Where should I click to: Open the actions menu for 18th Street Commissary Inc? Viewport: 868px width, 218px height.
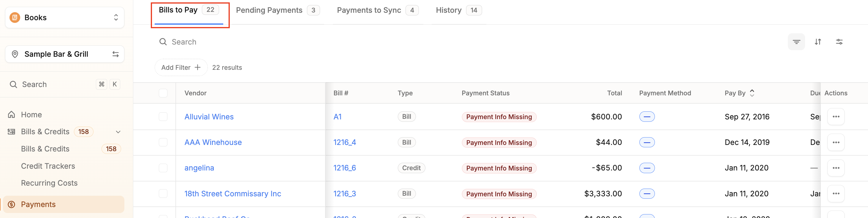[x=836, y=193]
